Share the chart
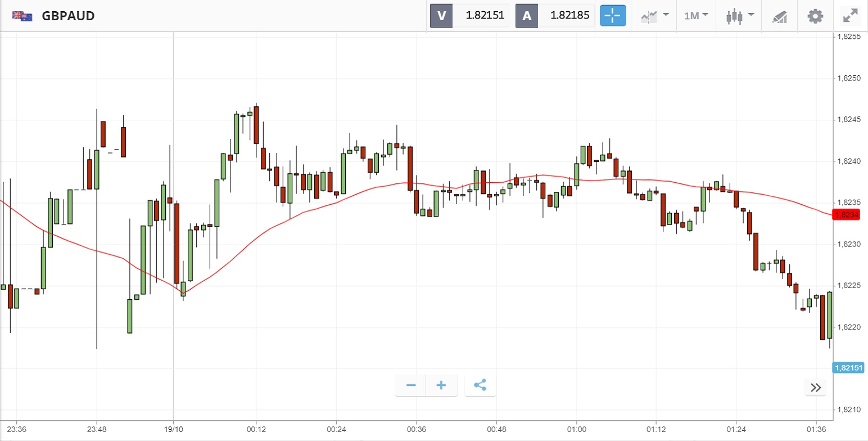Image resolution: width=868 pixels, height=441 pixels. [480, 385]
